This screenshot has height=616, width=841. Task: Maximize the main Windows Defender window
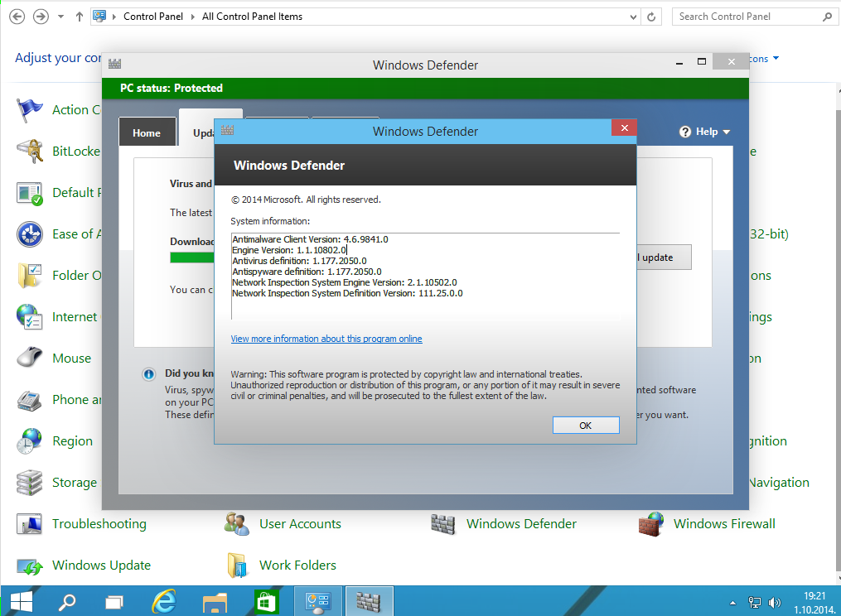[x=702, y=61]
